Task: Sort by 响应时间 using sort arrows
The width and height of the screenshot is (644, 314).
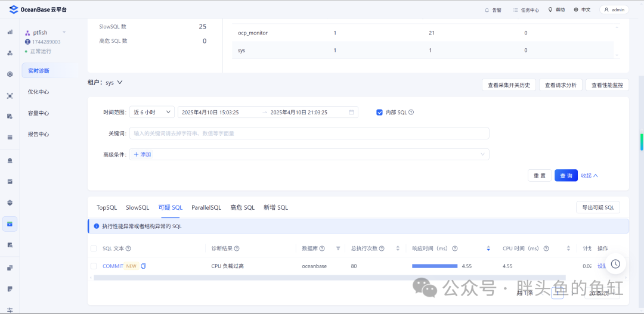Action: coord(488,248)
